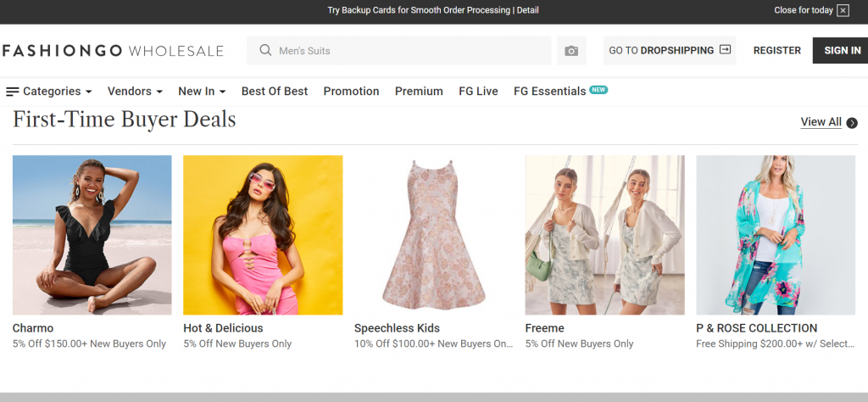Click 'Free Shipping $200.00+' deal text
Viewport: 868px width, 402px height.
(x=776, y=343)
